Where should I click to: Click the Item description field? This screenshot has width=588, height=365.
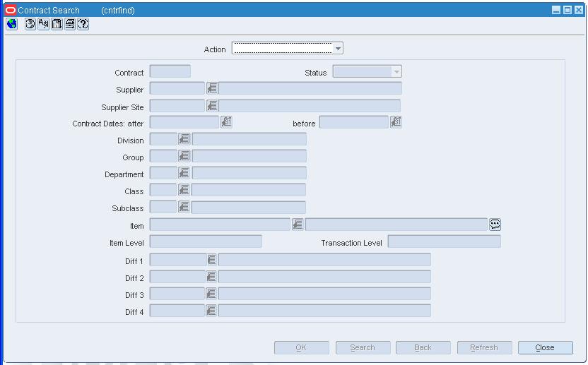tap(396, 225)
